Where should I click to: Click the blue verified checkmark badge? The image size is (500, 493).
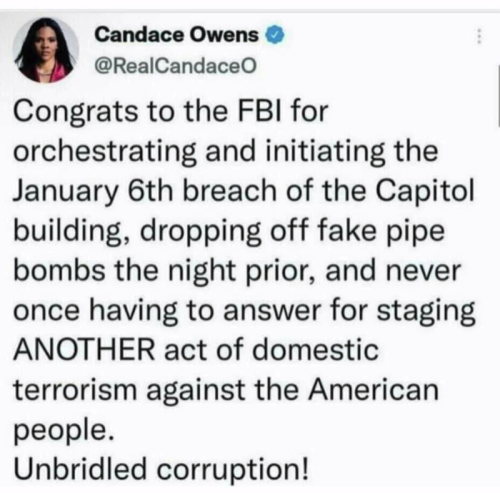tap(275, 35)
